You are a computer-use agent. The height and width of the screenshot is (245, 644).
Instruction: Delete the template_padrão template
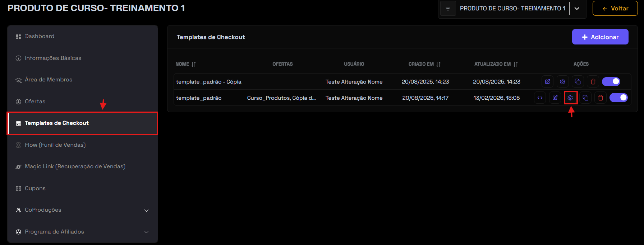[601, 98]
